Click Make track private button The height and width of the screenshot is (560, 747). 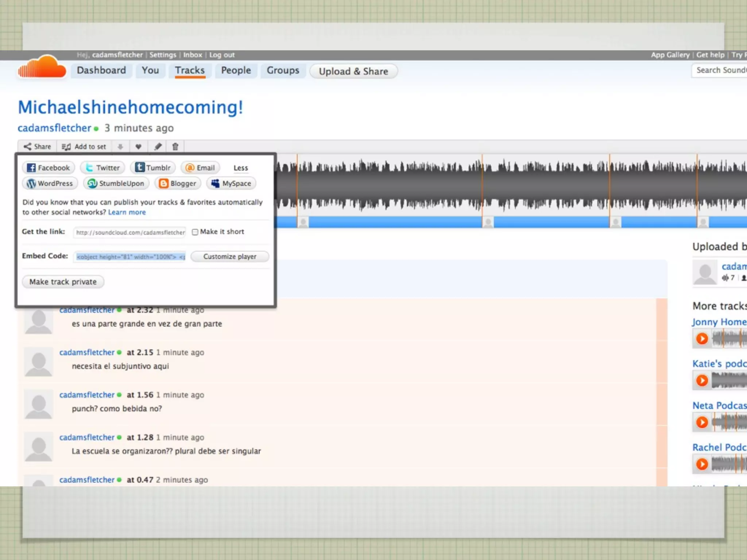point(63,282)
